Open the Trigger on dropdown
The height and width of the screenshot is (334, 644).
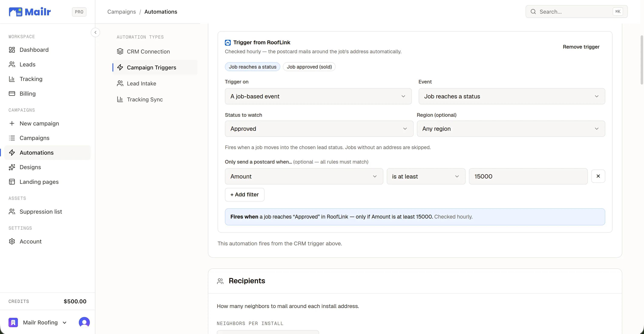pyautogui.click(x=318, y=96)
